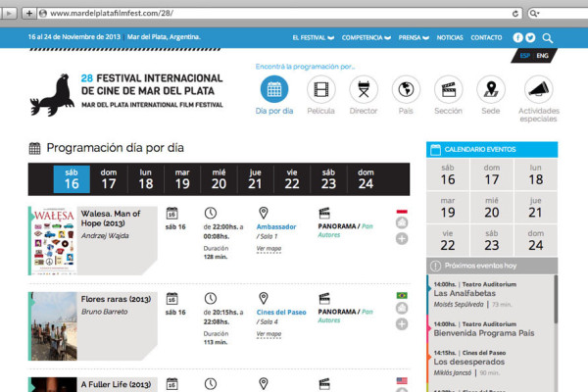Viewport: 588px width, 392px height.
Task: Open Walesa. Man of Hope film title
Action: (111, 219)
